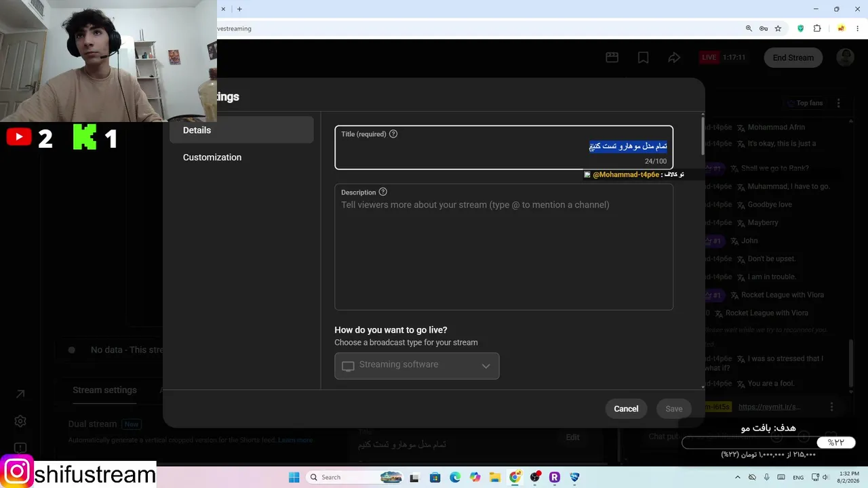Open the browser extensions puzzle icon
Image resolution: width=868 pixels, height=488 pixels.
(x=817, y=28)
